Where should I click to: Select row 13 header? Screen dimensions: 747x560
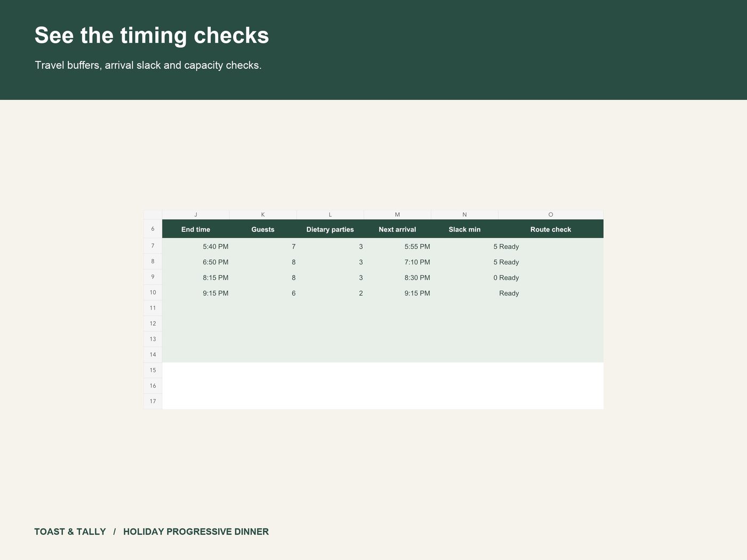coord(153,339)
